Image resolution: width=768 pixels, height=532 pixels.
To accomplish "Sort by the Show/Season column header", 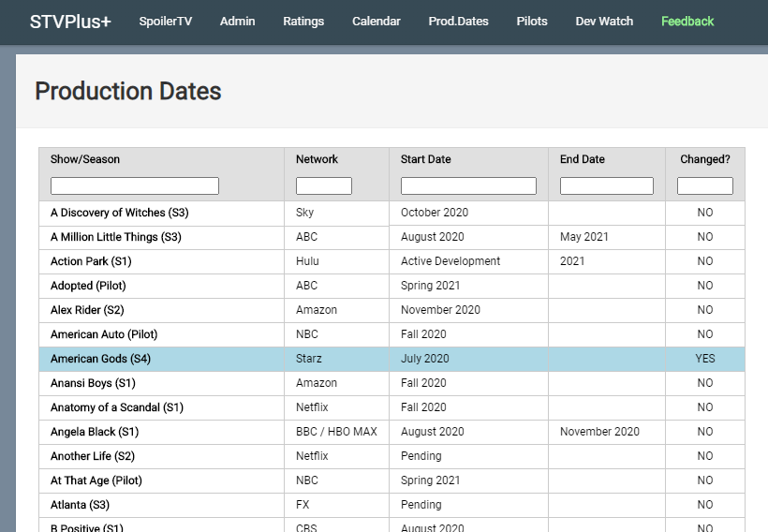I will pos(85,159).
